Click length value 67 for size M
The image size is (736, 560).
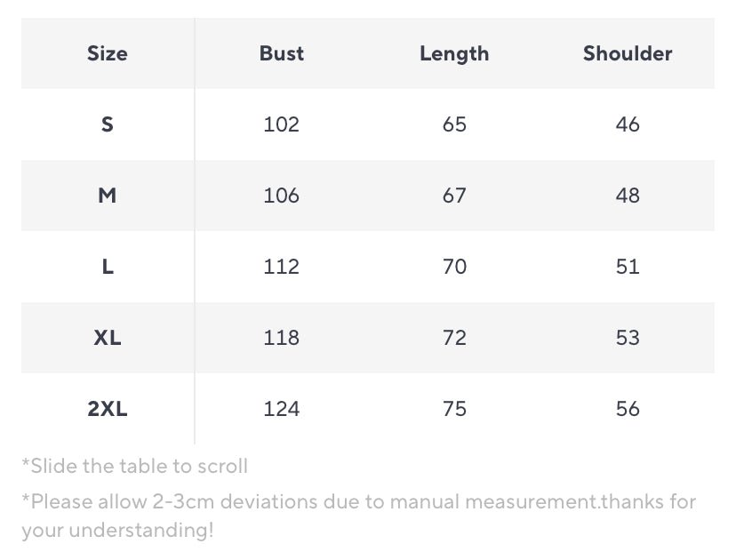click(454, 196)
